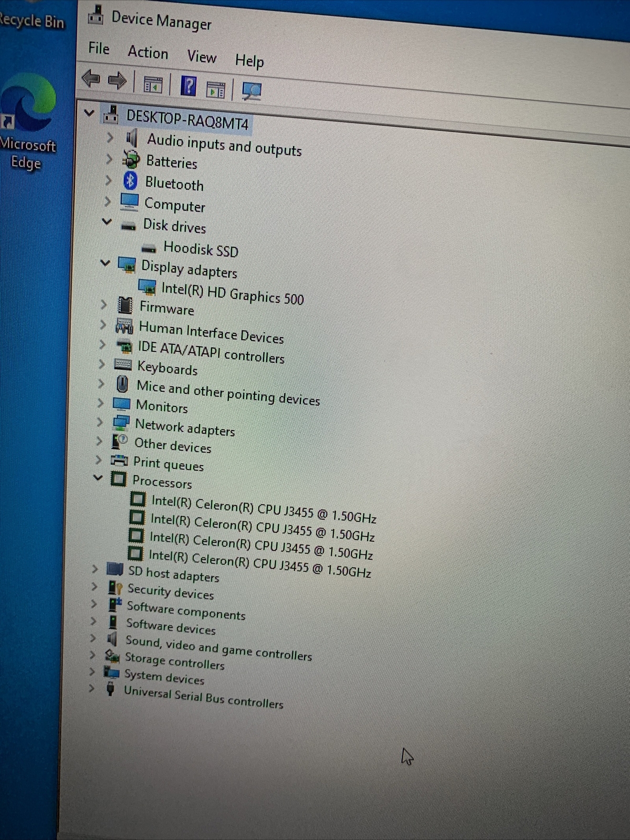Viewport: 630px width, 840px height.
Task: Click the Processors category square icon
Action: pos(119,479)
